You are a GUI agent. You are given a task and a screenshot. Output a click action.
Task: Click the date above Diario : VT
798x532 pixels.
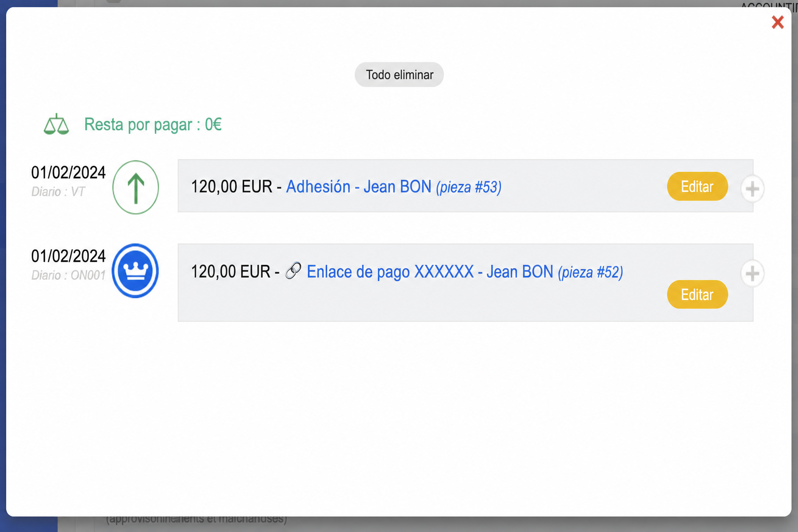69,172
